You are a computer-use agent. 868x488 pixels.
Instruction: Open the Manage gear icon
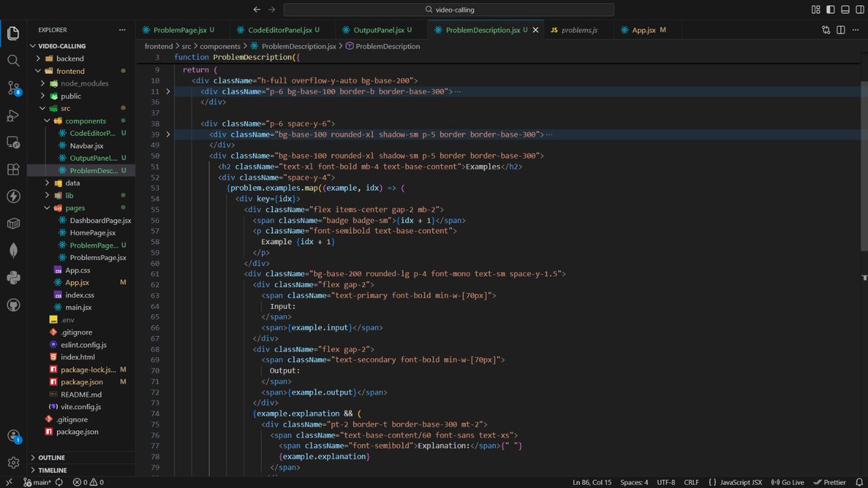(13, 463)
